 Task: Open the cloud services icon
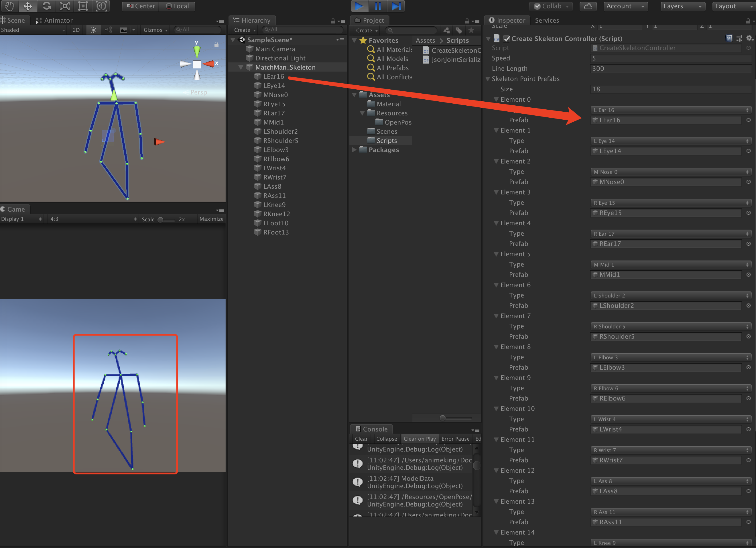point(588,6)
